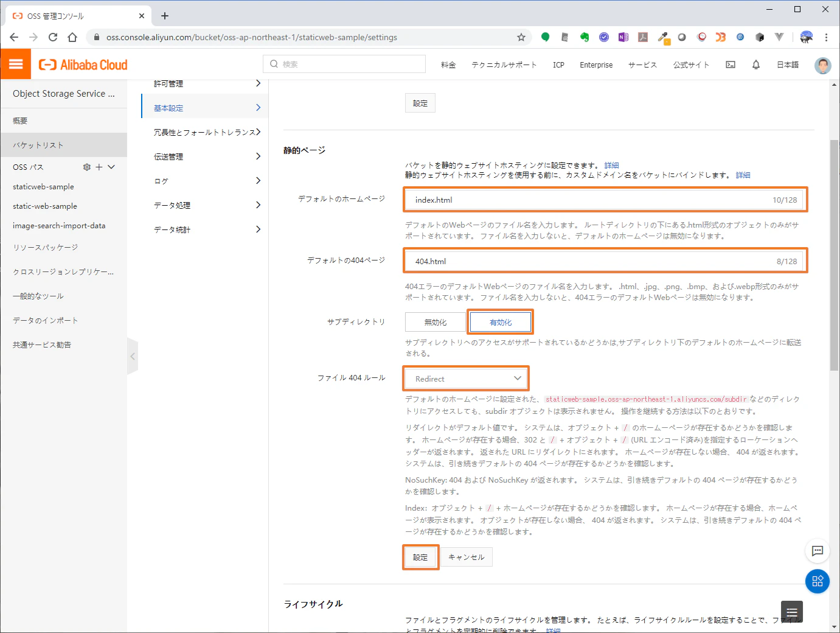Focus the default 404 page field
Screen dimensions: 840x633
[605, 261]
